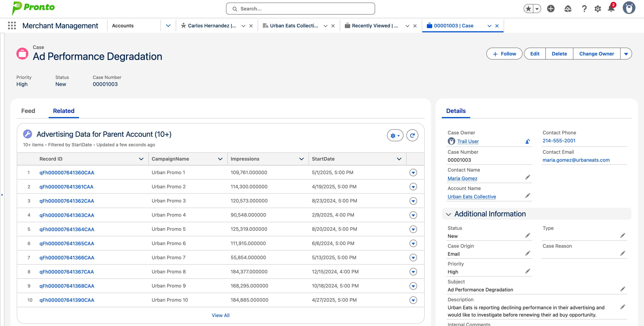Open the Impressions column sort menu
Viewport: 644px width, 326px height.
tap(301, 159)
